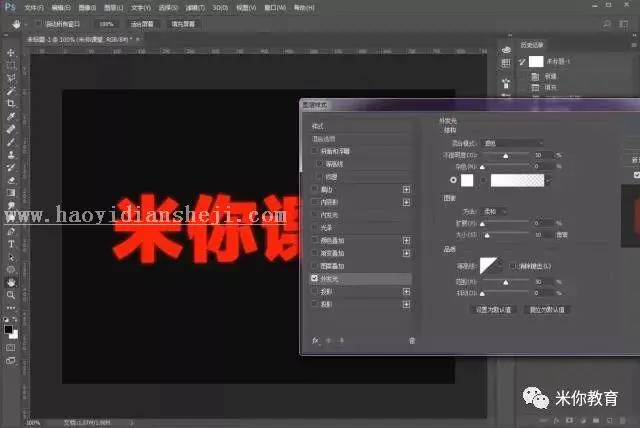The image size is (640, 428).
Task: Select the Healing Brush tool
Action: (x=11, y=129)
